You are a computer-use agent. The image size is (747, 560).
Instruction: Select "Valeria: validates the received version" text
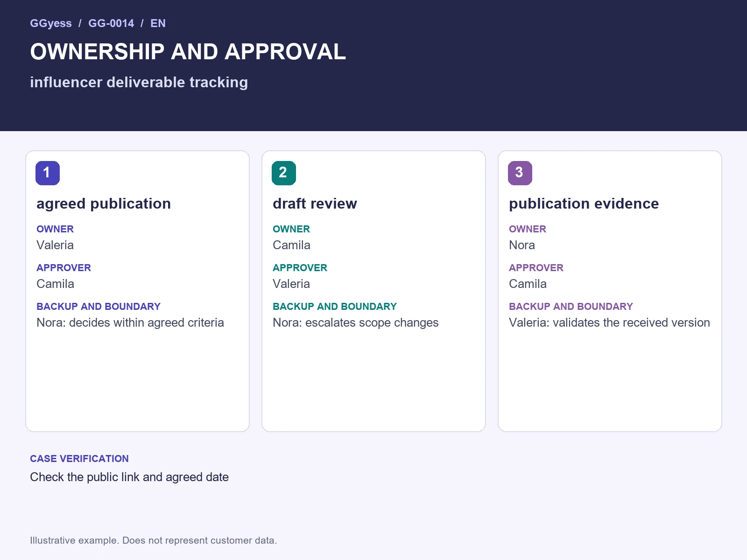pos(609,322)
